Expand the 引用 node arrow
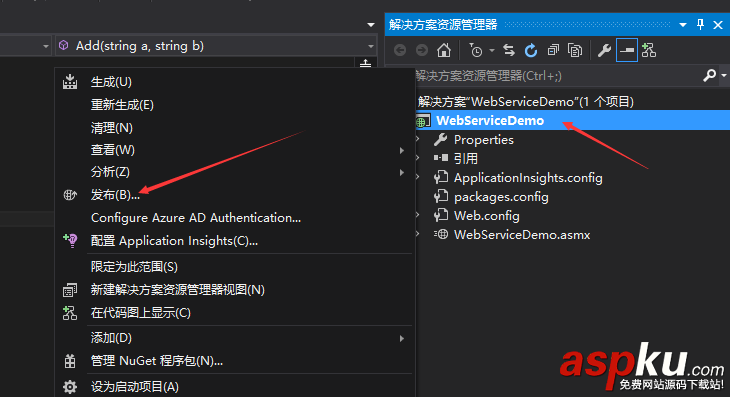This screenshot has width=730, height=397. [x=418, y=158]
